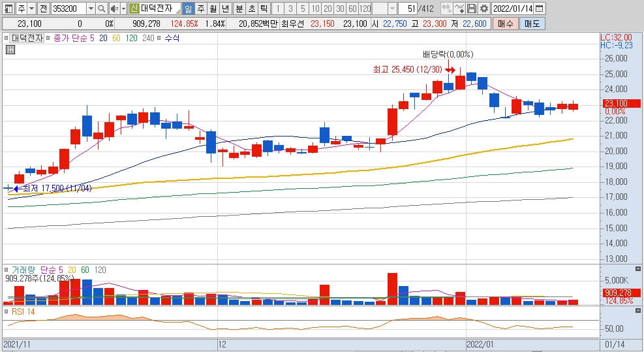Select the 주 weekly chart period
This screenshot has height=352, width=644.
click(x=201, y=8)
